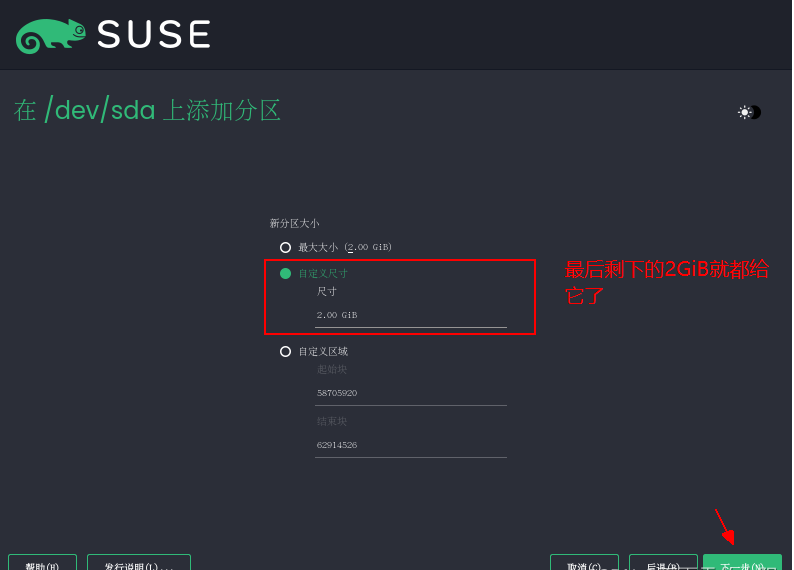Toggle the light/dark theme switch
794x570 pixels.
coord(750,112)
